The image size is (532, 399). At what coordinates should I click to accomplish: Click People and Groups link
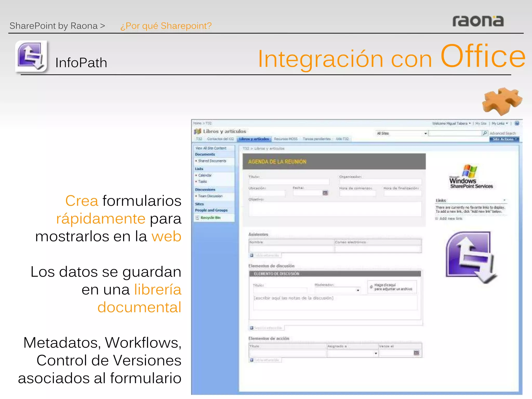211,210
